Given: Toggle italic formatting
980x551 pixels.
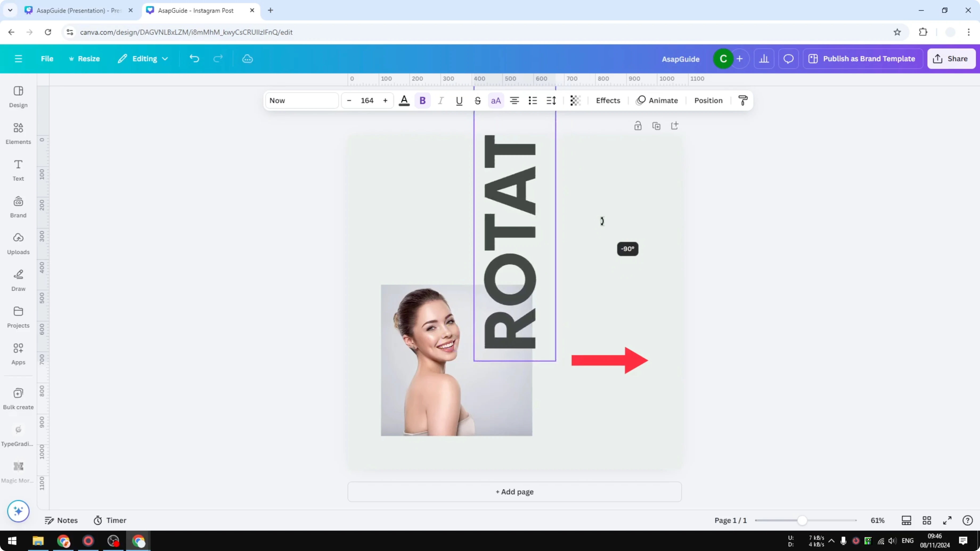Looking at the screenshot, I should tap(441, 100).
